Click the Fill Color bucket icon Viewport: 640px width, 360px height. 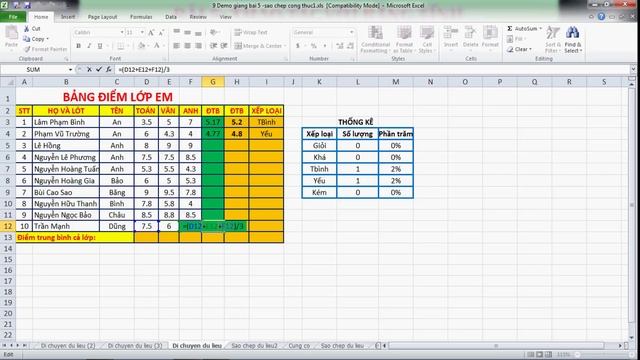tap(141, 46)
